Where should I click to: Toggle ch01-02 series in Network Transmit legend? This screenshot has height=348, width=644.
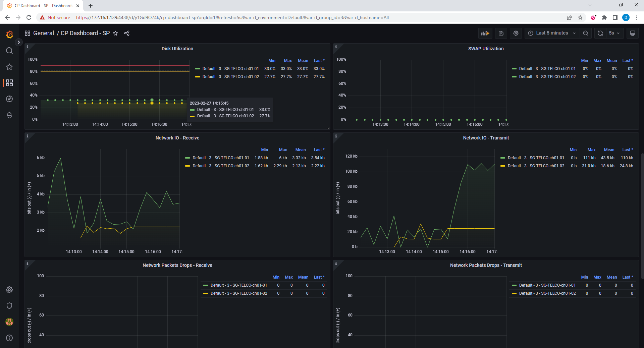(536, 166)
